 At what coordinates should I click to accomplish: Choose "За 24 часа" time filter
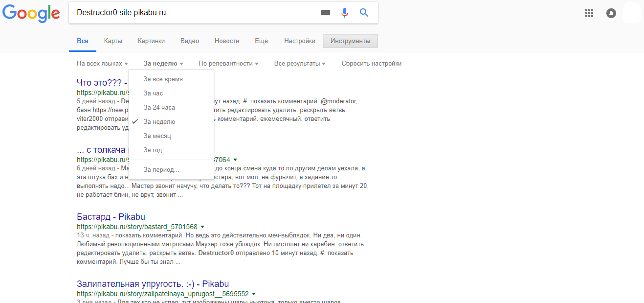[x=159, y=107]
